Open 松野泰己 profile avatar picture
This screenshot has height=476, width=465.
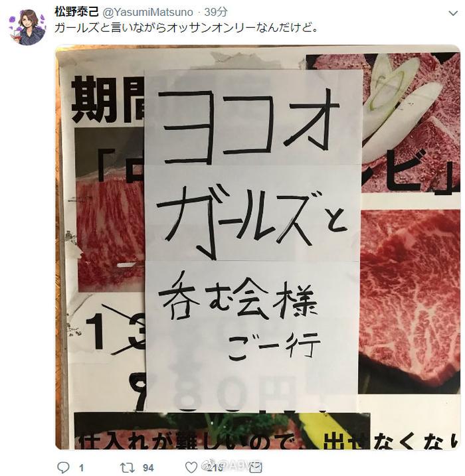[x=27, y=27]
